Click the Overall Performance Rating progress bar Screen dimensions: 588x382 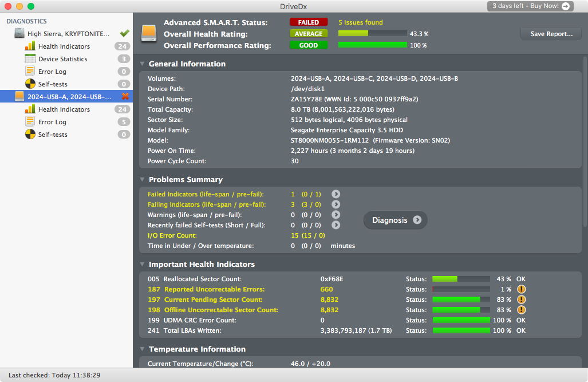pyautogui.click(x=372, y=45)
